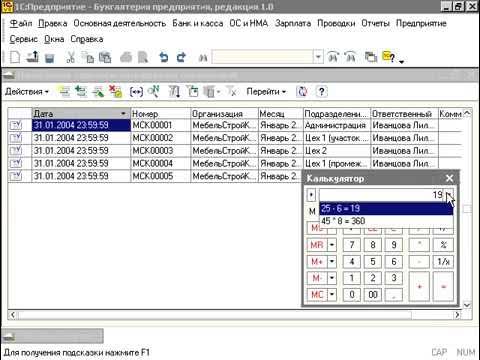Click the Cut scissors icon

pos(70,57)
